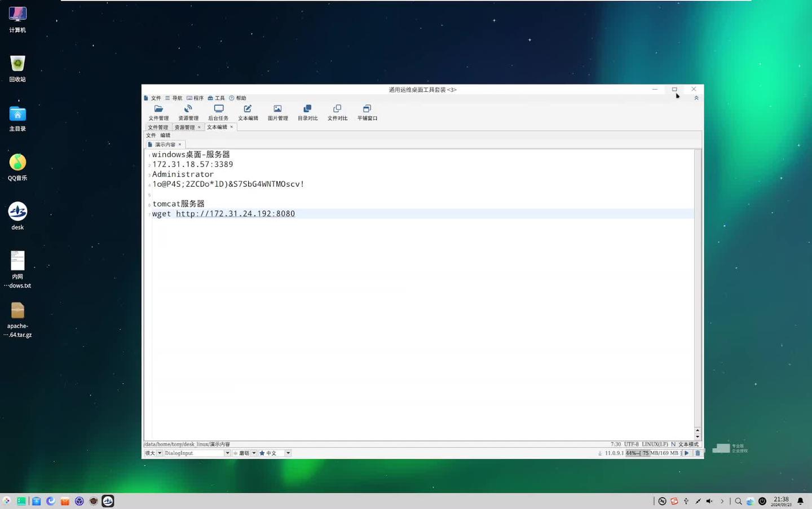812x509 pixels.
Task: Select the 演示内容 document tab
Action: point(165,144)
